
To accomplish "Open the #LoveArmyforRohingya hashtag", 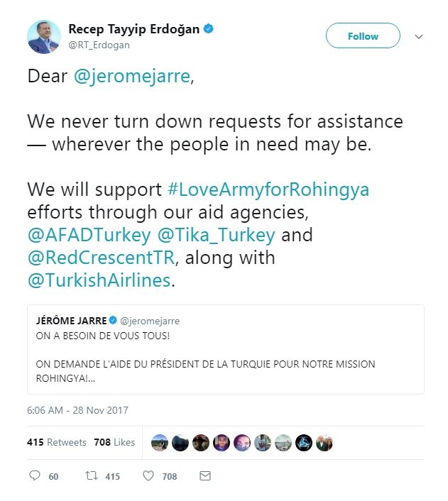I will click(x=268, y=190).
